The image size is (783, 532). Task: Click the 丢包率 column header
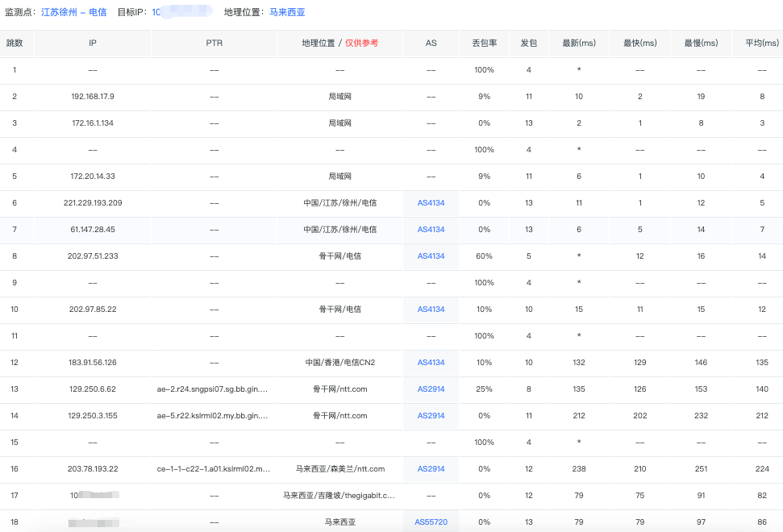click(484, 43)
